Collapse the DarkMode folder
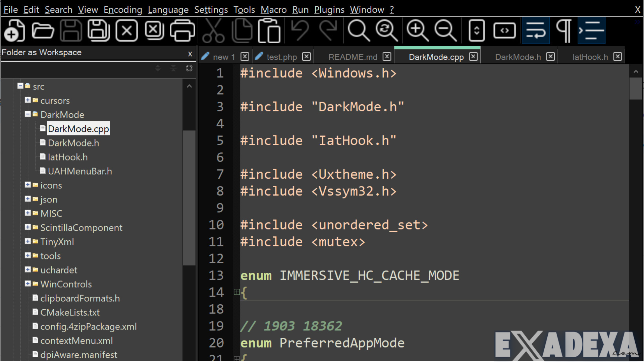Viewport: 644px width, 362px height. point(28,114)
